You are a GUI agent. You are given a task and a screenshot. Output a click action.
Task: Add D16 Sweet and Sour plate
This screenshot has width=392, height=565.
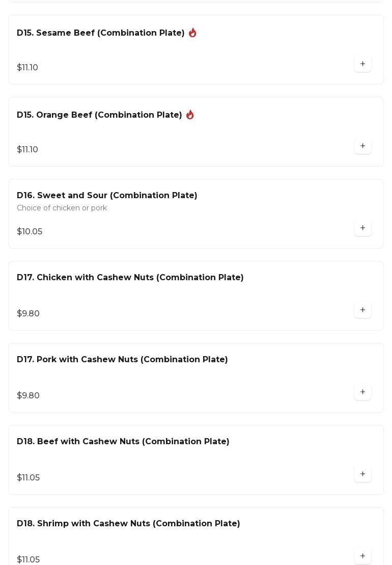362,228
